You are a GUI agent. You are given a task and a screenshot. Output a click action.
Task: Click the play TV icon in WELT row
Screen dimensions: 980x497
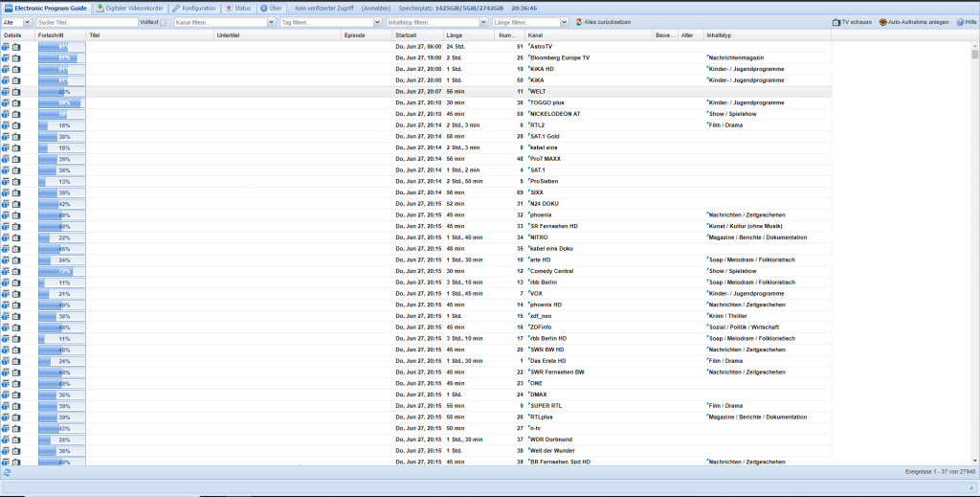click(15, 92)
